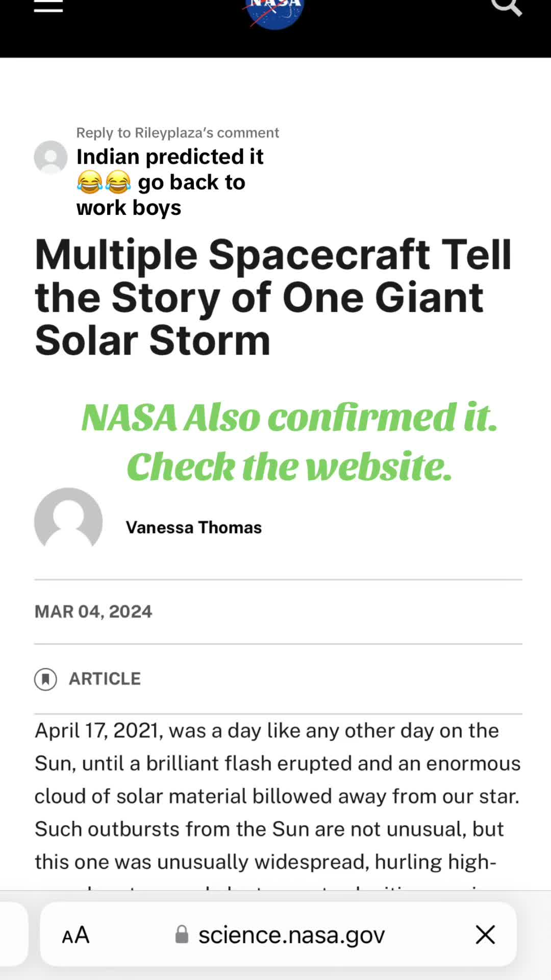
Task: Tap the Check the website overlay text
Action: pos(289,467)
